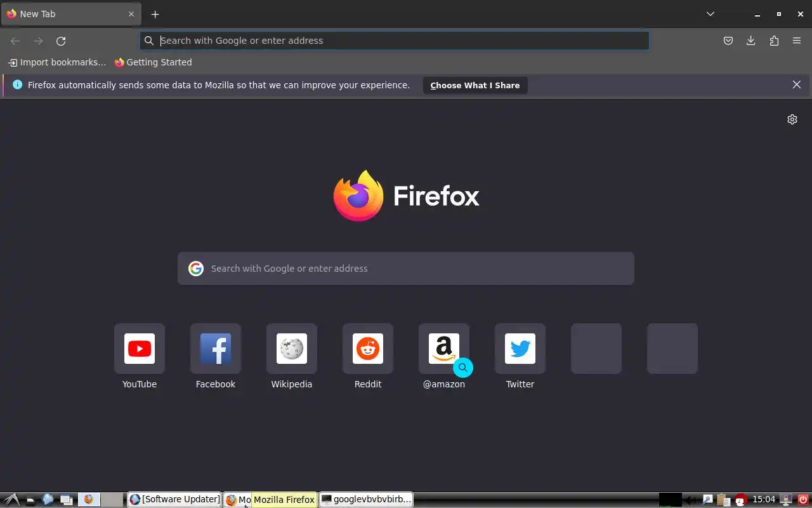Screen dimensions: 812x508
Task: Open the volume speaker tray icon
Action: pos(691,500)
